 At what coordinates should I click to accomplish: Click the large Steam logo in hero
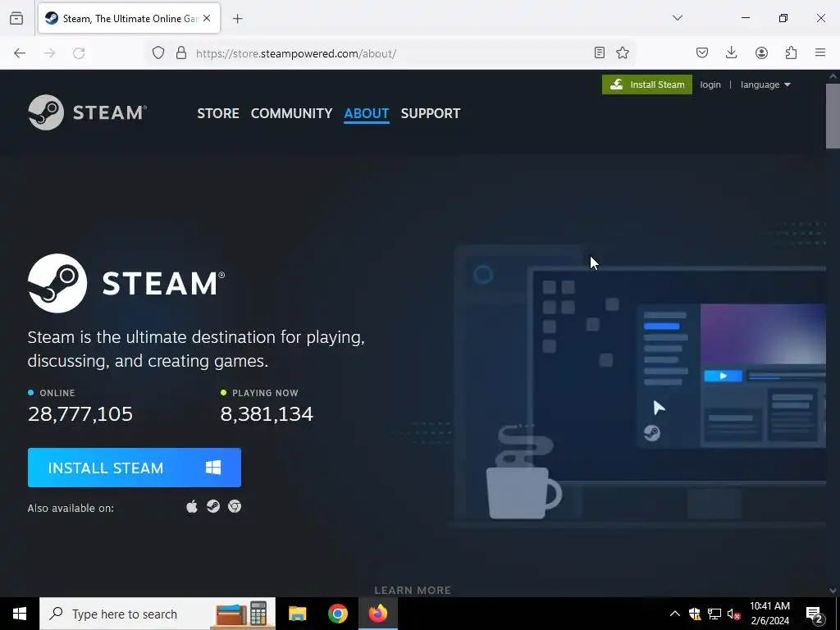tap(126, 283)
